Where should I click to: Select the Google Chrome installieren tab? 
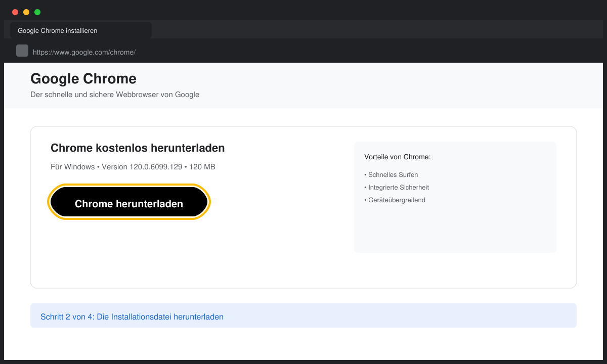[81, 30]
